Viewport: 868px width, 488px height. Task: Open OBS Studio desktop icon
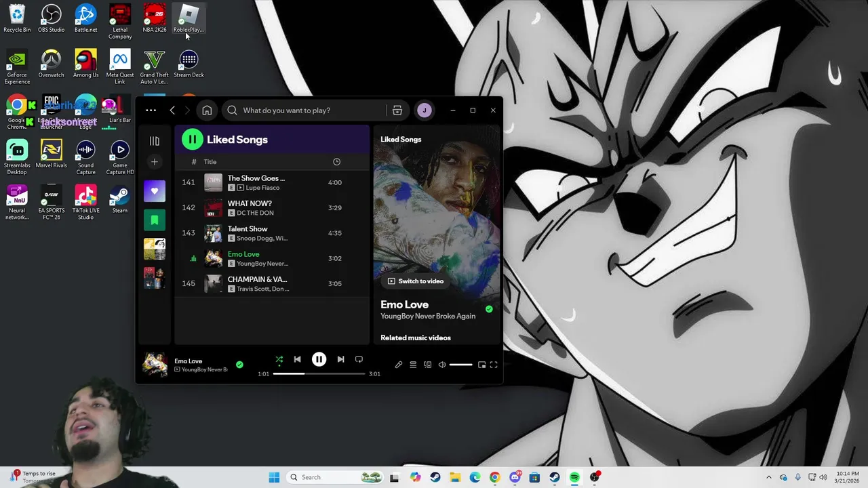pos(52,19)
